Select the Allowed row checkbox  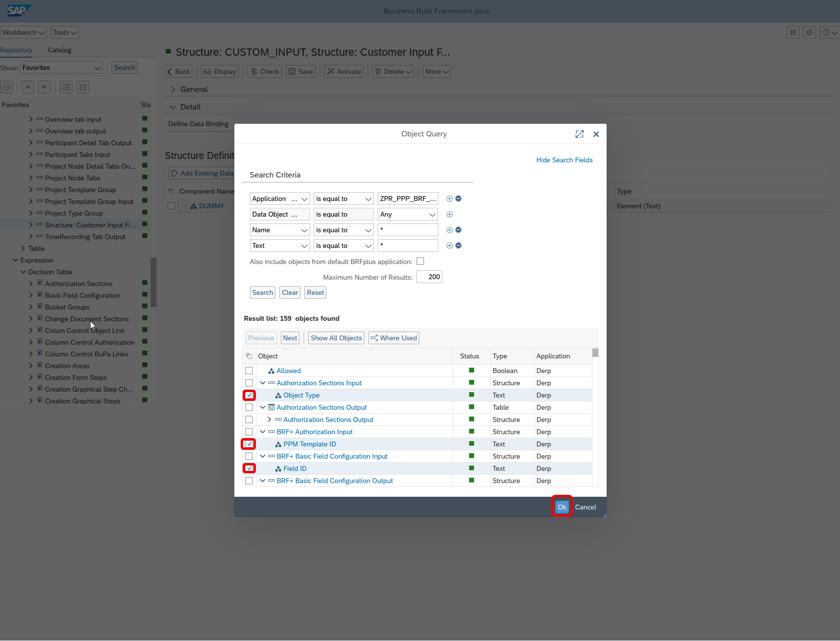click(249, 371)
